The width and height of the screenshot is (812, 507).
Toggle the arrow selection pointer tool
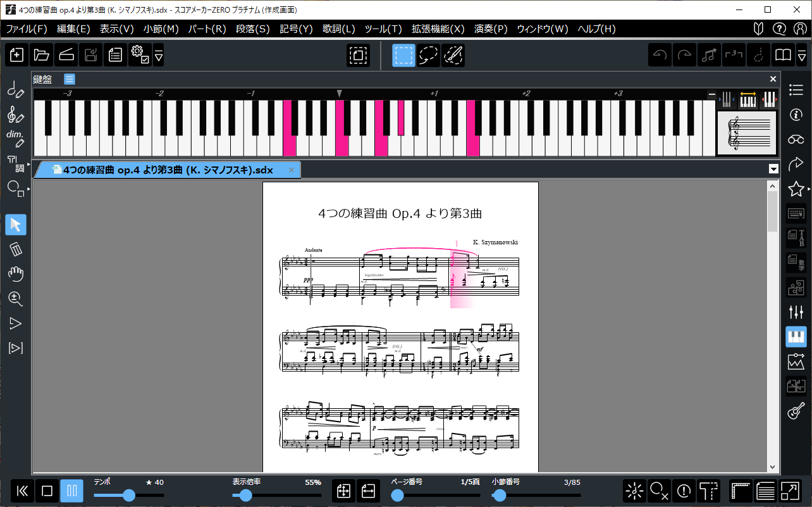point(16,225)
